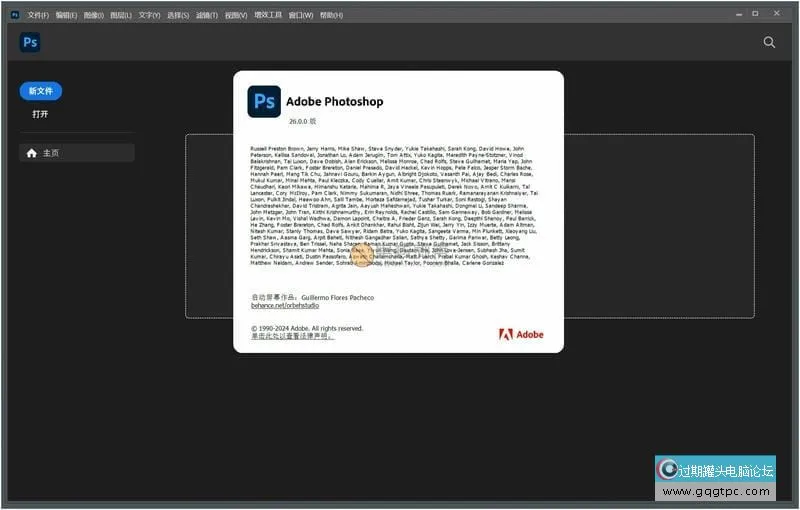Click the 打开 open file button

pyautogui.click(x=40, y=114)
